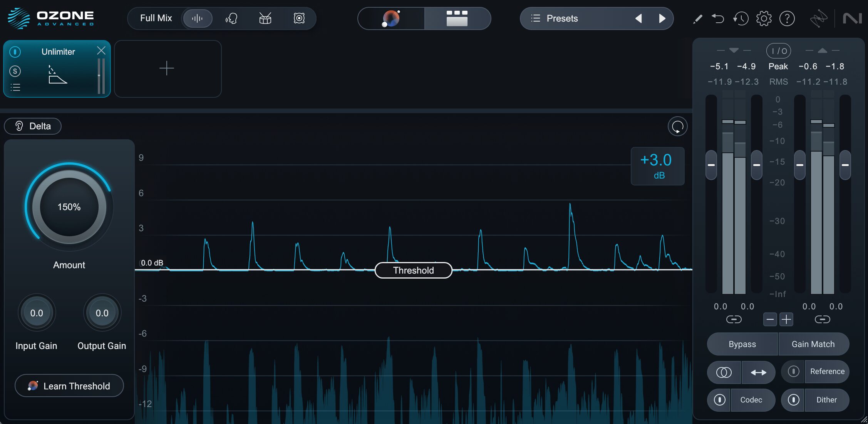This screenshot has width=868, height=424.
Task: Click the Output Gain knob
Action: coord(102,313)
